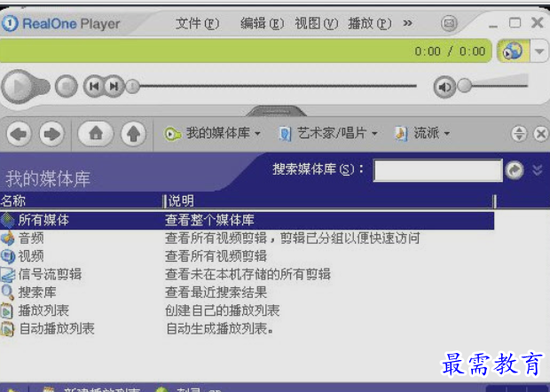Click the globe web browser icon
The width and height of the screenshot is (550, 392).
pyautogui.click(x=513, y=51)
